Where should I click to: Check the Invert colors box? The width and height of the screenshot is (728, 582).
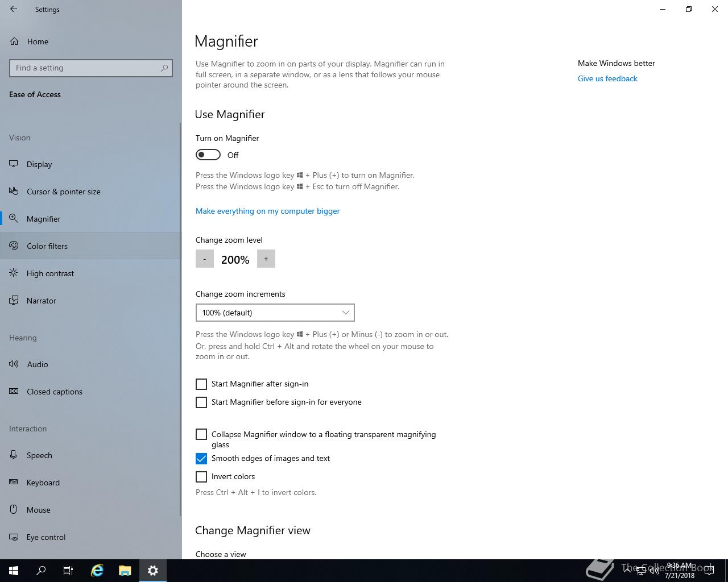click(x=201, y=477)
